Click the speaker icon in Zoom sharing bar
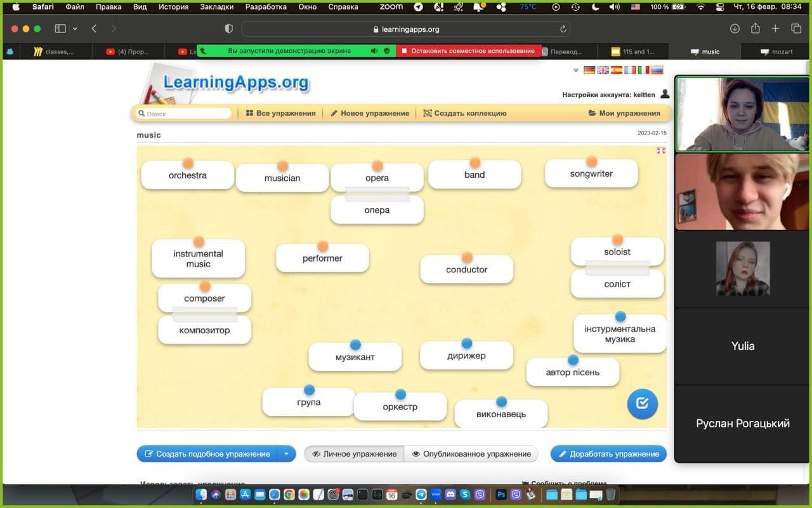812x508 pixels. point(374,51)
